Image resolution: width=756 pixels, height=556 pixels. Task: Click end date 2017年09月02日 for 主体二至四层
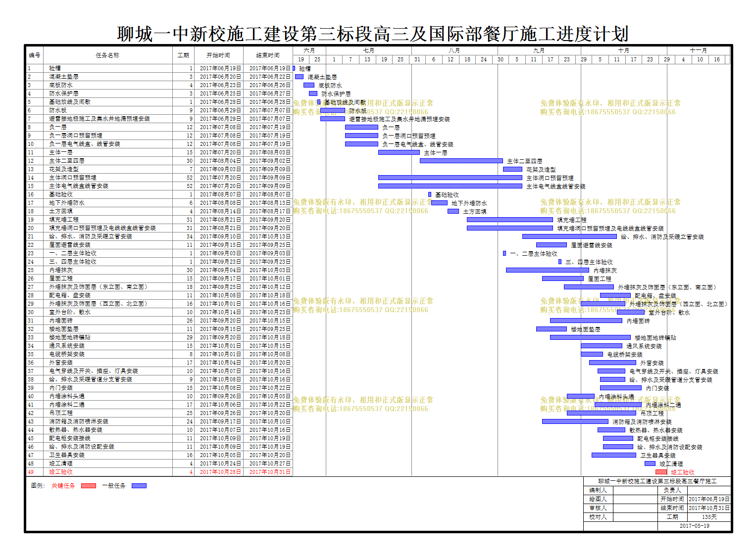click(x=270, y=161)
